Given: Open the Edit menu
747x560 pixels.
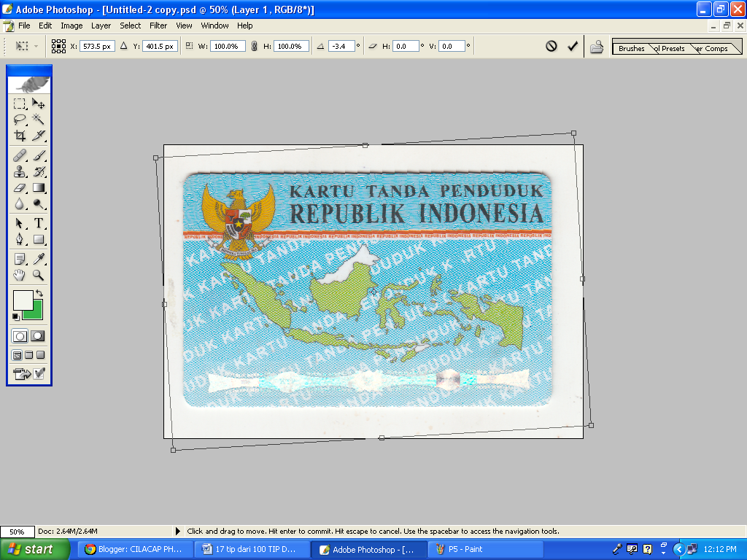Looking at the screenshot, I should click(x=45, y=26).
